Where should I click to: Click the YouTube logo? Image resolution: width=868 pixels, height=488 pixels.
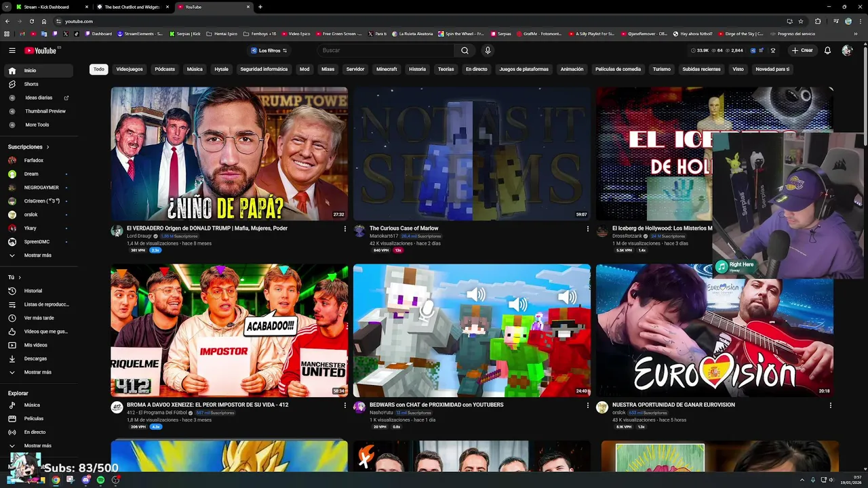(41, 50)
